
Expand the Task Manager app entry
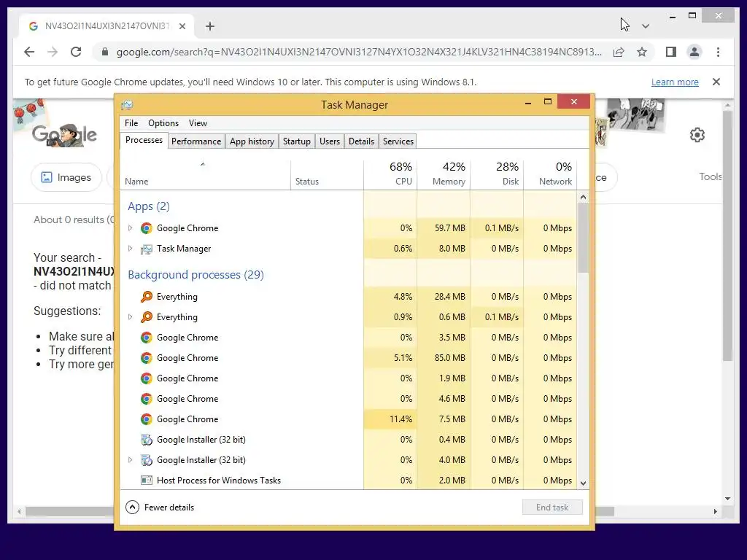(x=130, y=249)
